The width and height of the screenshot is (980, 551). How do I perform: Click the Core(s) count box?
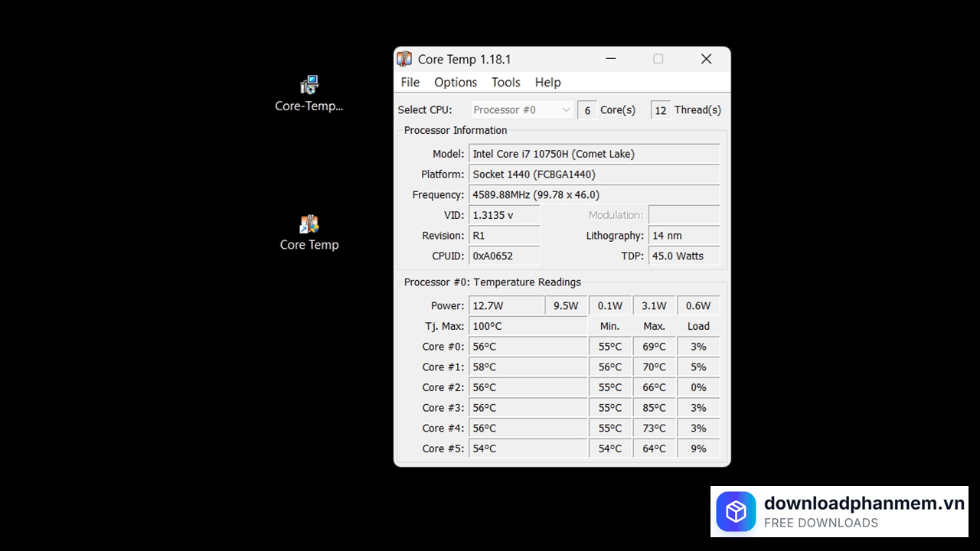coord(586,109)
